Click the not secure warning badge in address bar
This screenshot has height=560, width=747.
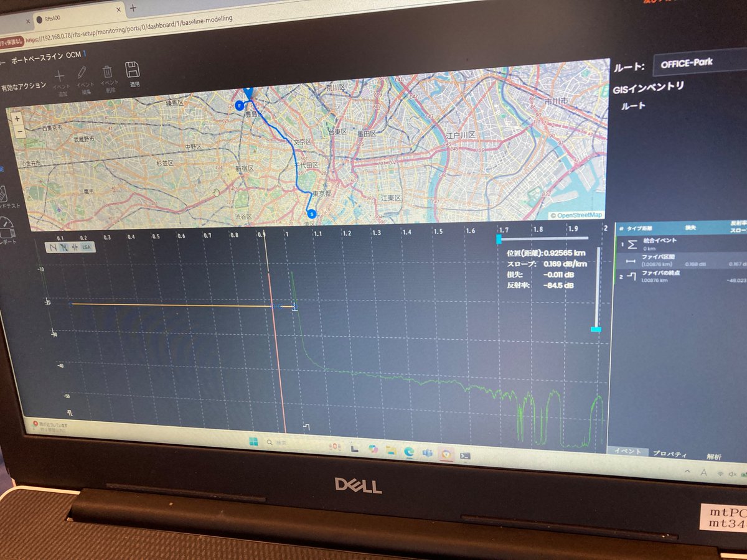(12, 41)
